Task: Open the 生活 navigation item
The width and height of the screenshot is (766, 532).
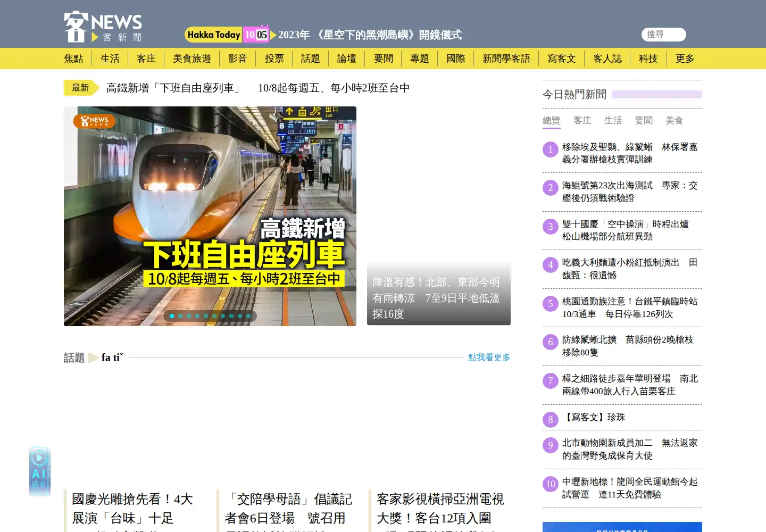Action: point(110,59)
